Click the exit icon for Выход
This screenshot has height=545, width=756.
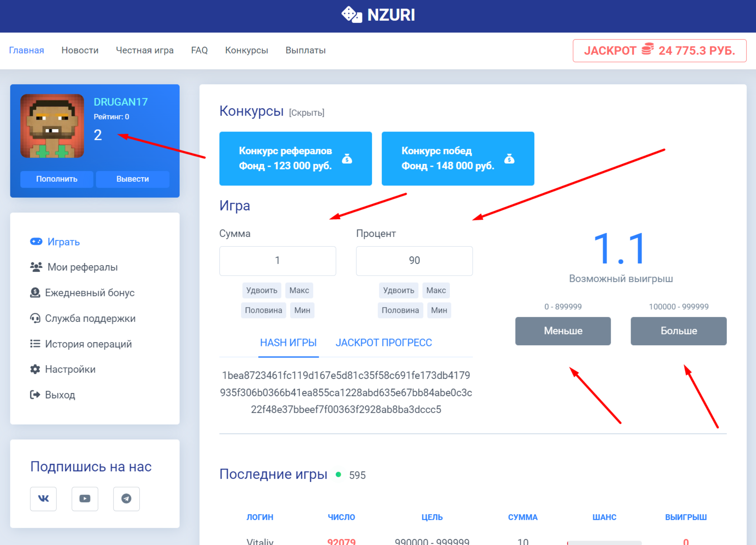tap(35, 395)
